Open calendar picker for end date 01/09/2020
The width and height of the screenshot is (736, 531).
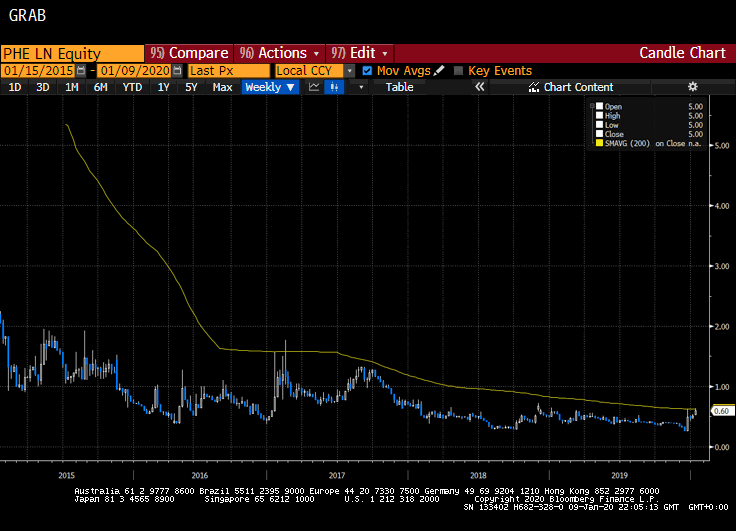pos(177,71)
